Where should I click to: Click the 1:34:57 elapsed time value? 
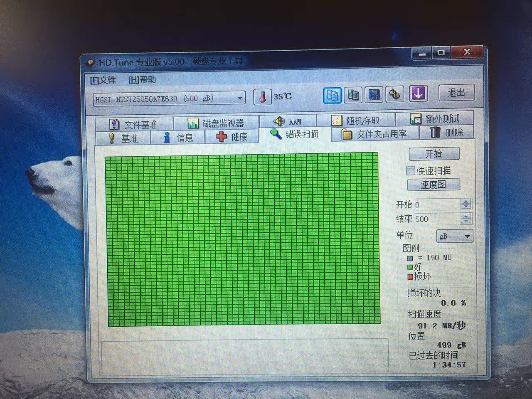[x=449, y=365]
